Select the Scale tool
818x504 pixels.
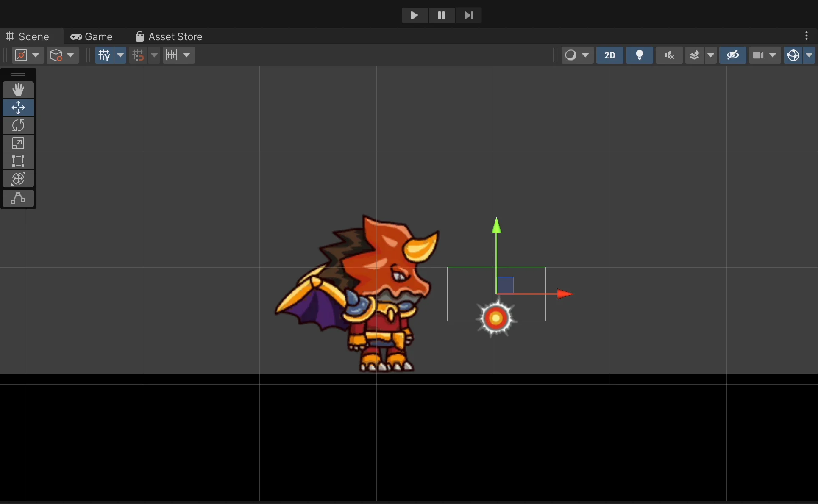click(19, 143)
